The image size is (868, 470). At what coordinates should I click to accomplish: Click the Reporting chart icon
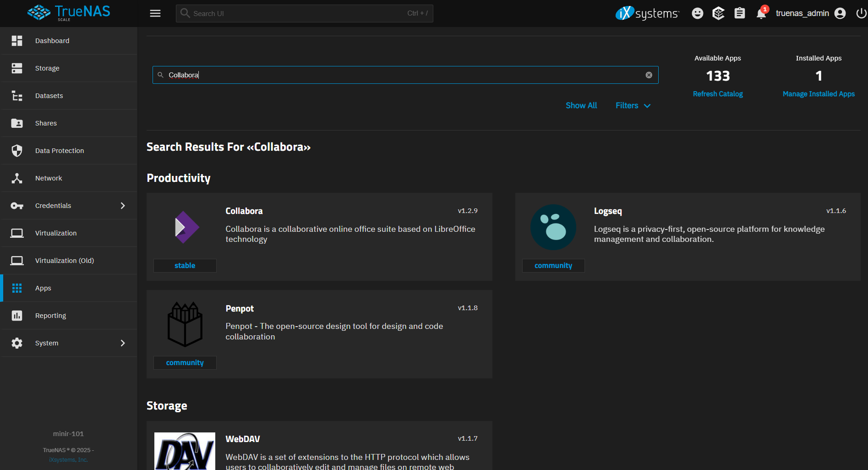click(x=17, y=316)
